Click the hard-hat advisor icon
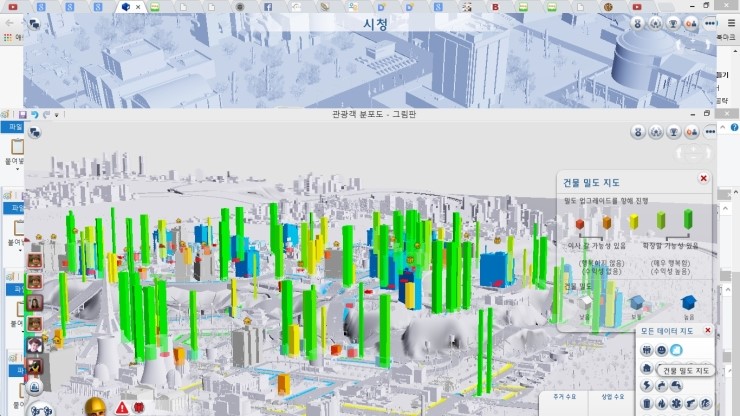The image size is (740, 416). pyautogui.click(x=95, y=407)
